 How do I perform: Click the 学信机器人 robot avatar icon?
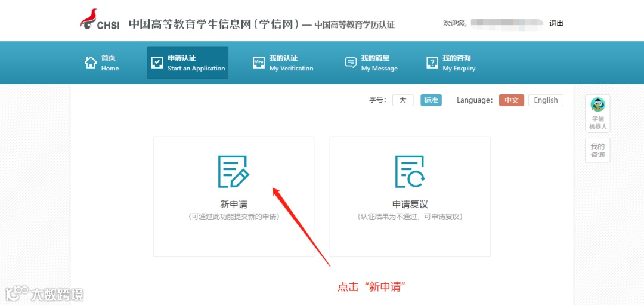click(x=597, y=104)
